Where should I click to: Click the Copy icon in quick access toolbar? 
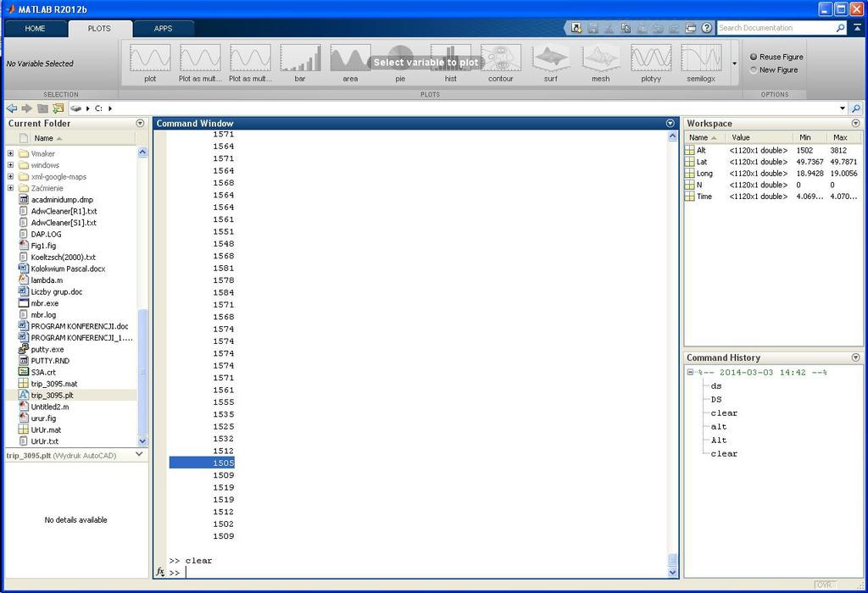coord(626,28)
